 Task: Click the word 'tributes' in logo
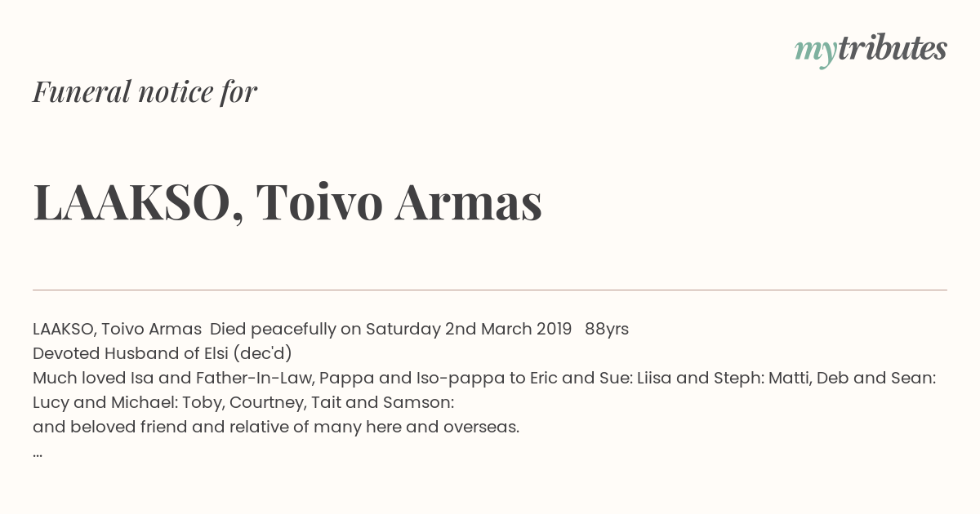point(893,48)
